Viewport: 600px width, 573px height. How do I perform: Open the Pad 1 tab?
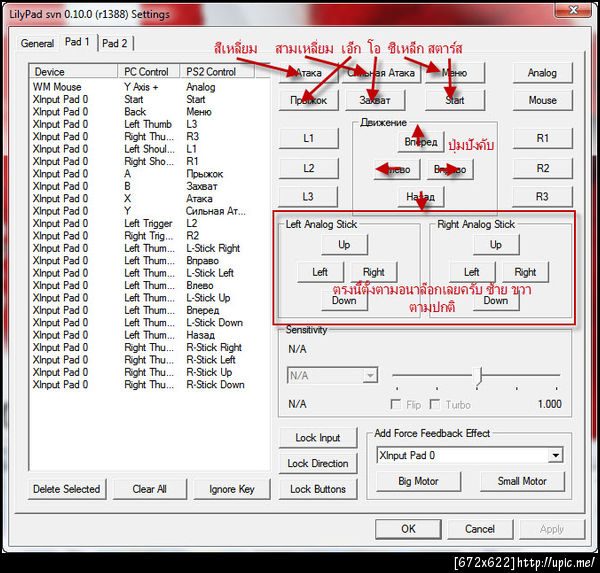(x=77, y=42)
